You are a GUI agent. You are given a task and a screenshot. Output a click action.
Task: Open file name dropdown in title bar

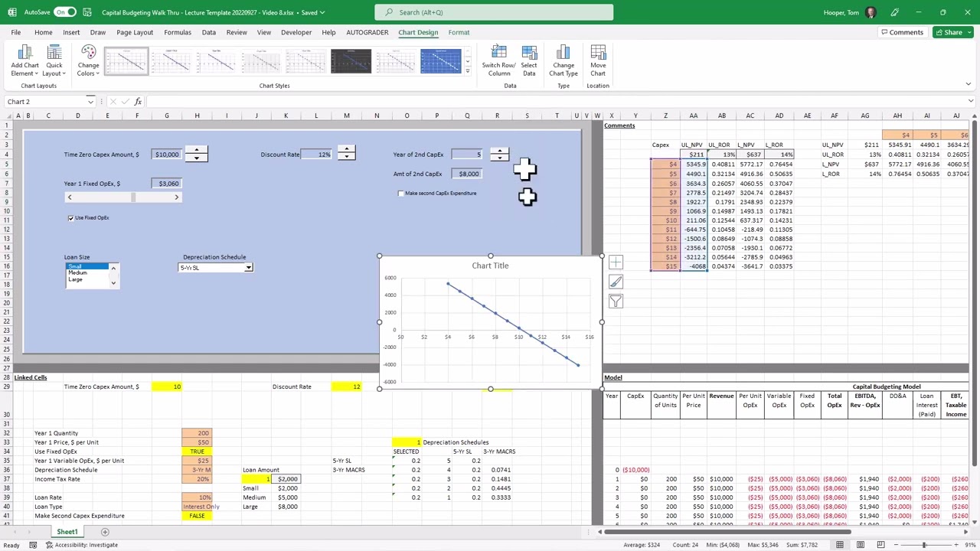(x=323, y=12)
